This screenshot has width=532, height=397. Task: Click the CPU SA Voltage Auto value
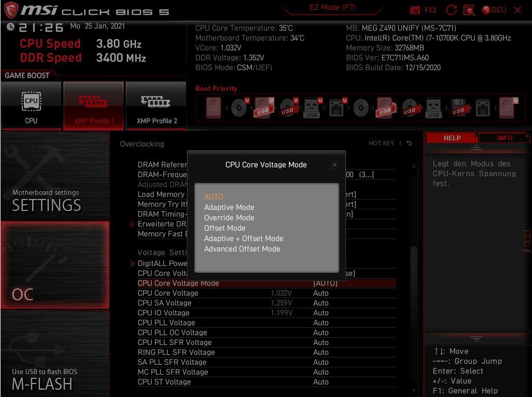pyautogui.click(x=321, y=303)
